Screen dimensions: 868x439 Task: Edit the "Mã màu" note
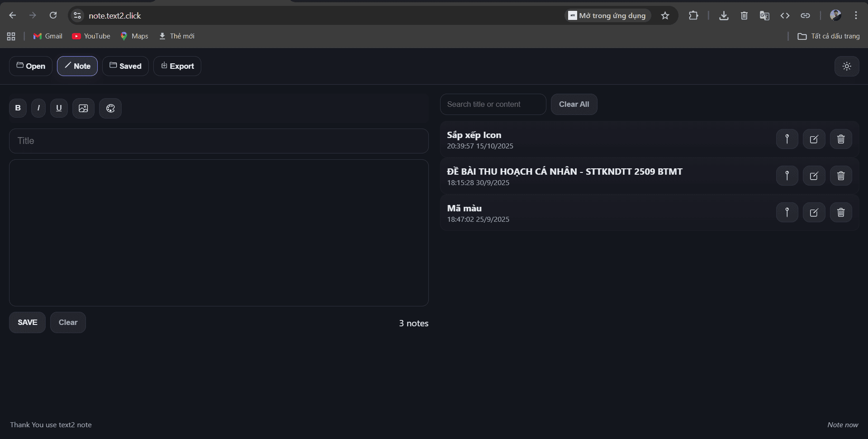click(814, 212)
